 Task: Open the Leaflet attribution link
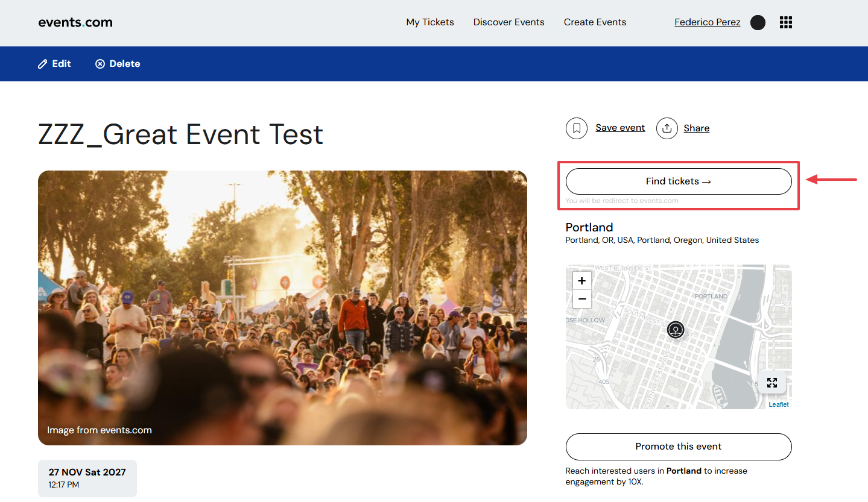pyautogui.click(x=779, y=404)
